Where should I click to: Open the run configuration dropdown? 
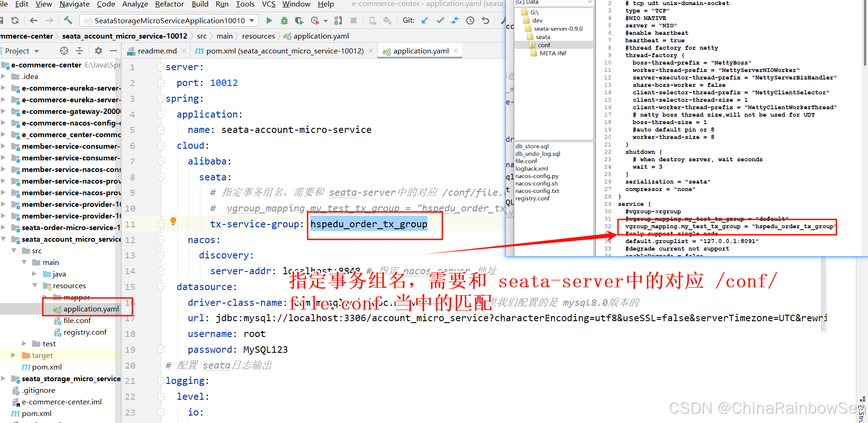pyautogui.click(x=252, y=20)
